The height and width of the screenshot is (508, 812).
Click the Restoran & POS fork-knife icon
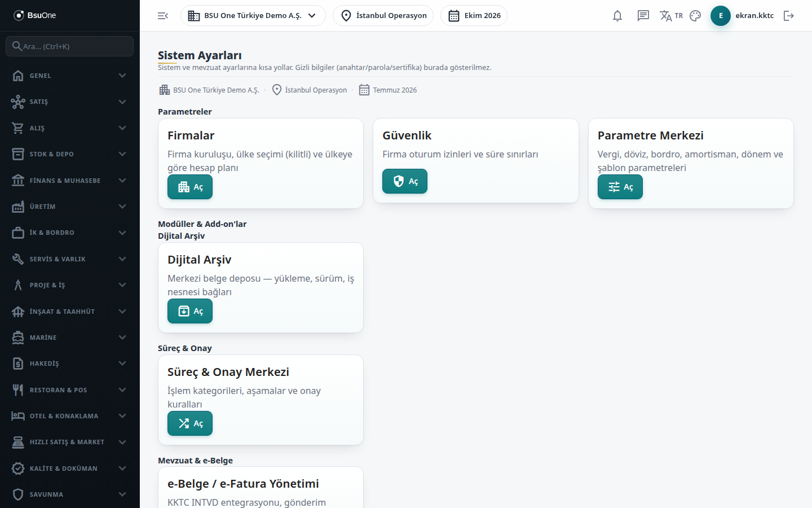coord(18,390)
